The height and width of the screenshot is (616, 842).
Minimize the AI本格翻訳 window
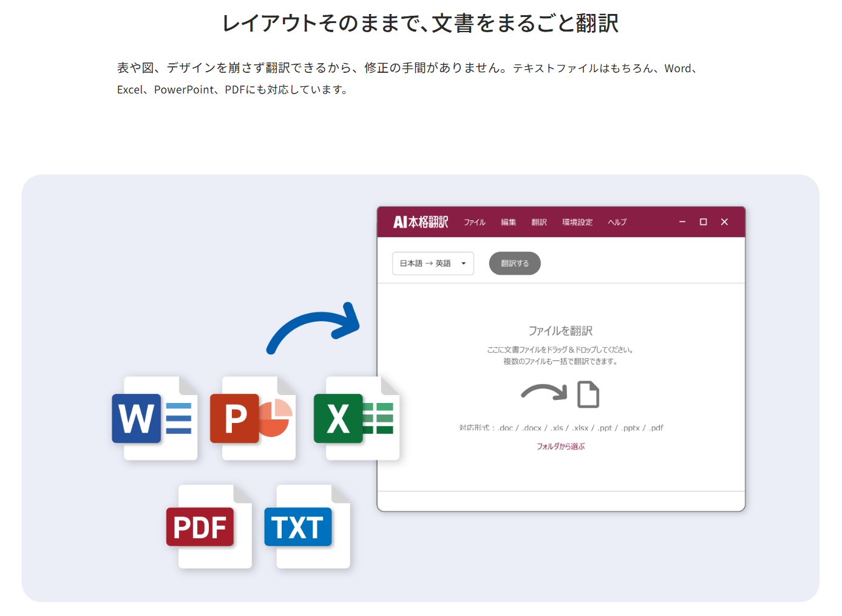pos(682,222)
